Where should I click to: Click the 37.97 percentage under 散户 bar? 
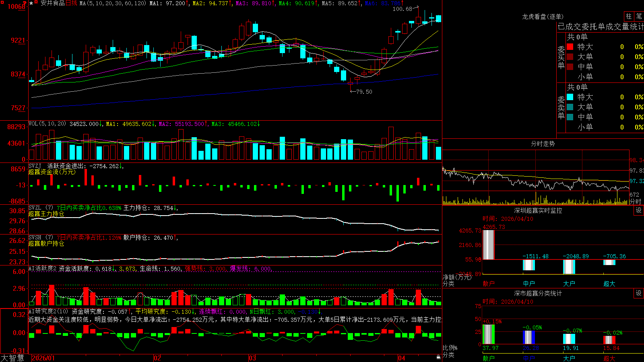tap(490, 348)
